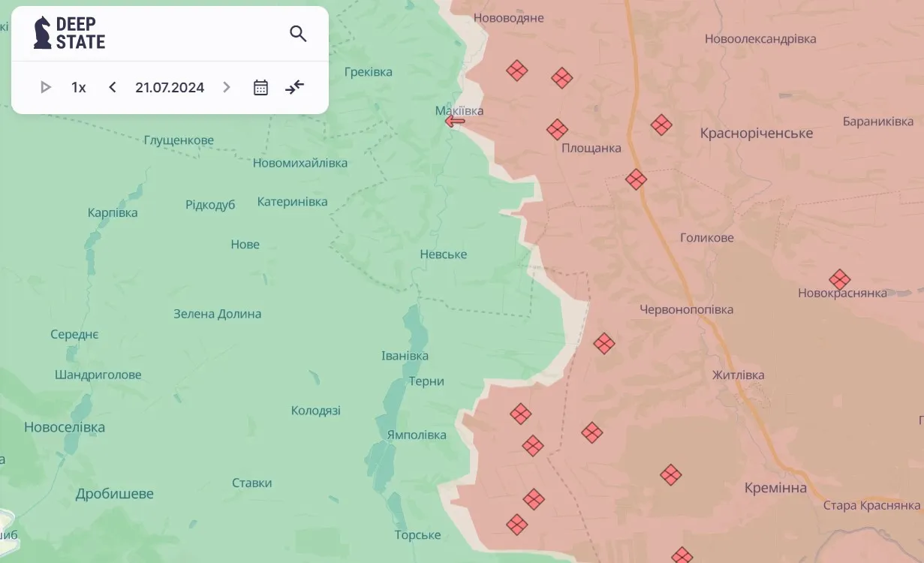Click the Дробишеве town label
924x563 pixels.
[114, 494]
